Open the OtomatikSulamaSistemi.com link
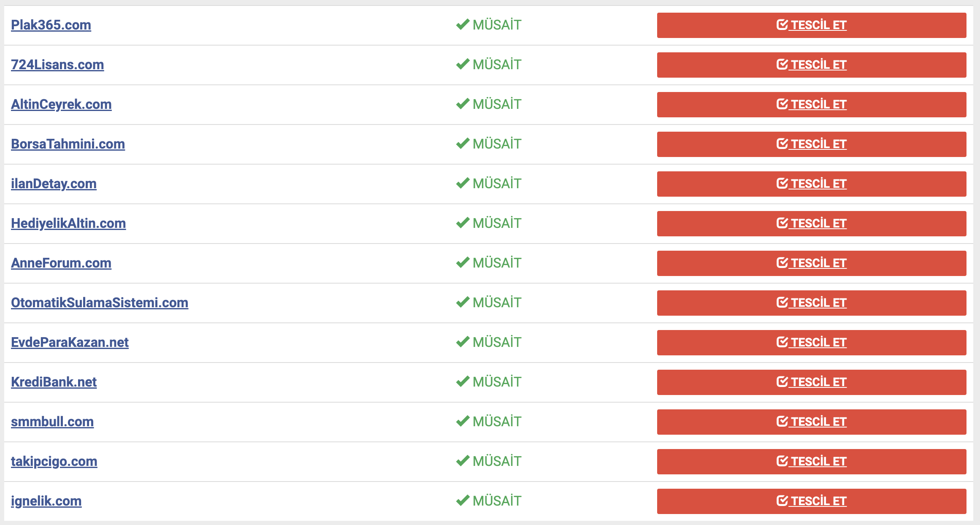This screenshot has height=525, width=980. pyautogui.click(x=100, y=303)
